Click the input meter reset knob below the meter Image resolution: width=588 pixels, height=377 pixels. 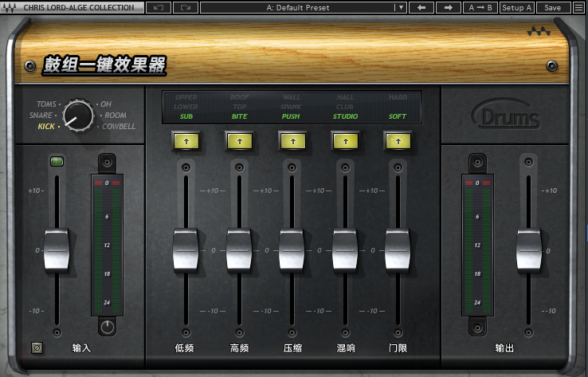click(x=108, y=327)
